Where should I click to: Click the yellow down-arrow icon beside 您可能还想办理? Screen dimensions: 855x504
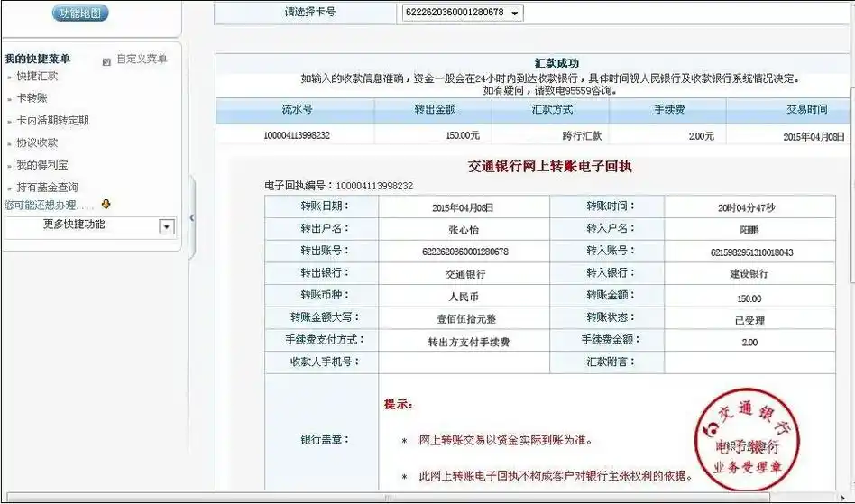[x=106, y=205]
